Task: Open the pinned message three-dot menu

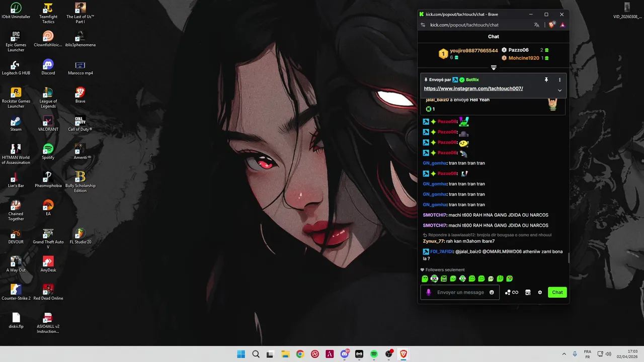Action: click(x=559, y=79)
